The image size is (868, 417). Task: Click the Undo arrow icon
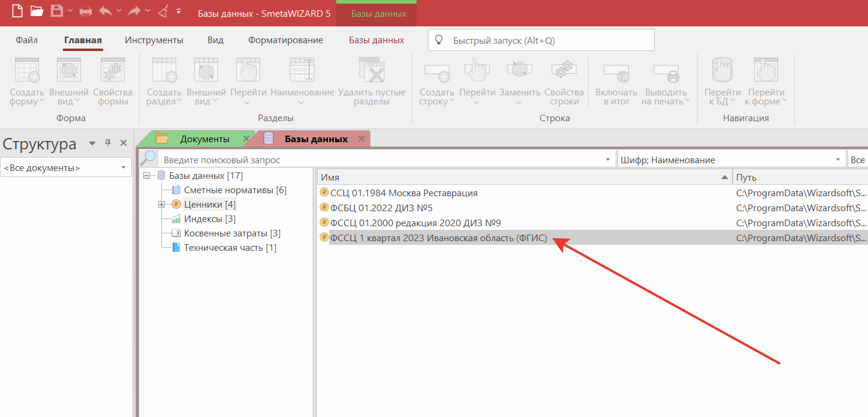pos(105,11)
